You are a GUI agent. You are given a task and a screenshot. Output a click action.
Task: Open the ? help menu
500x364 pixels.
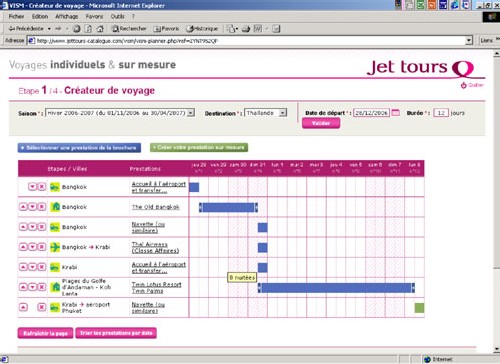[x=133, y=16]
